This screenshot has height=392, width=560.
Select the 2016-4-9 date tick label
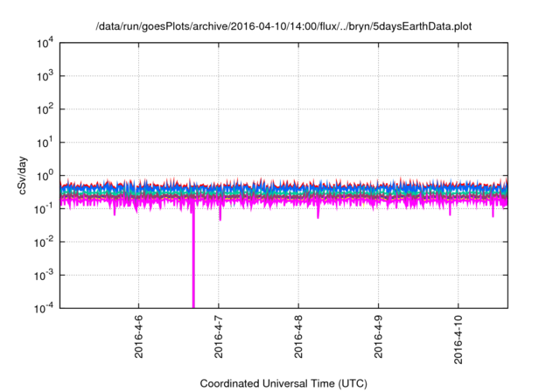pyautogui.click(x=378, y=336)
